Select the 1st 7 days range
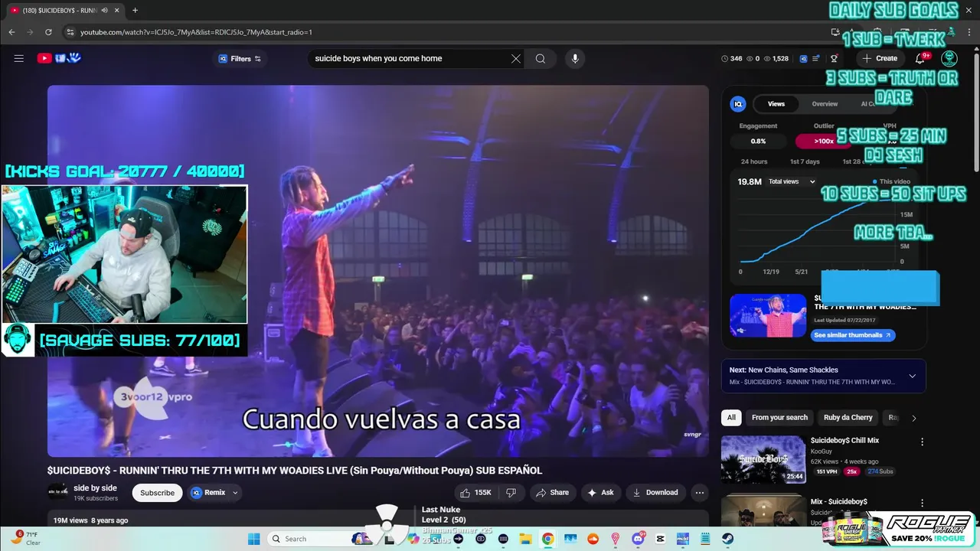The width and height of the screenshot is (980, 551). point(805,161)
